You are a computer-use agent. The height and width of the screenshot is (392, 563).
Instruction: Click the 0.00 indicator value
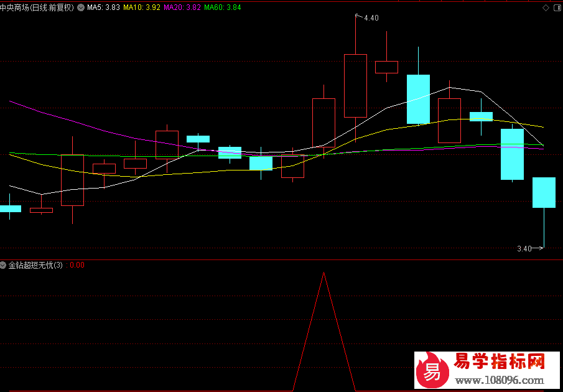point(77,265)
